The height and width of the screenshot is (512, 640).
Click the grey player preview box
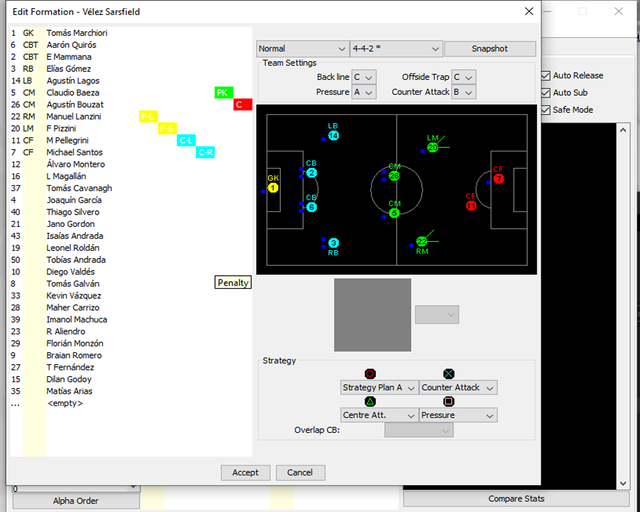[372, 315]
